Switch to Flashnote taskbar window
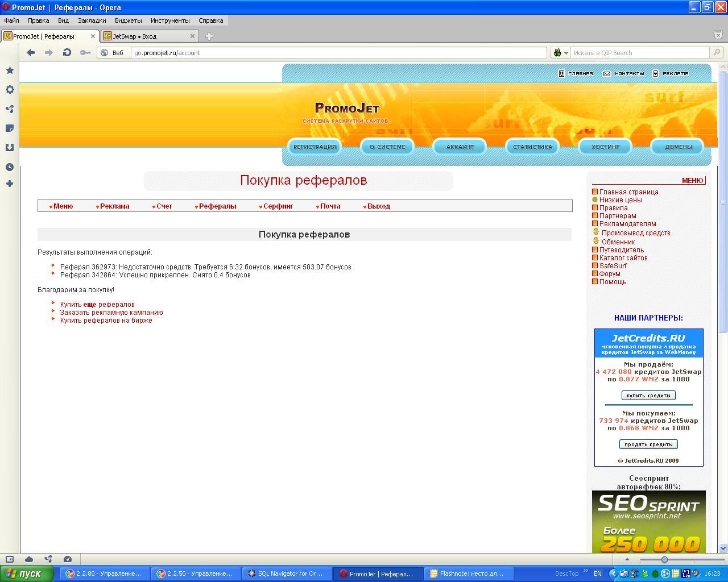The height and width of the screenshot is (582, 728). point(469,573)
